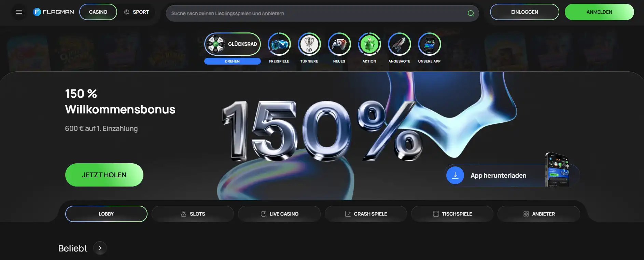
Task: Open the Unsere App icon
Action: click(x=429, y=44)
